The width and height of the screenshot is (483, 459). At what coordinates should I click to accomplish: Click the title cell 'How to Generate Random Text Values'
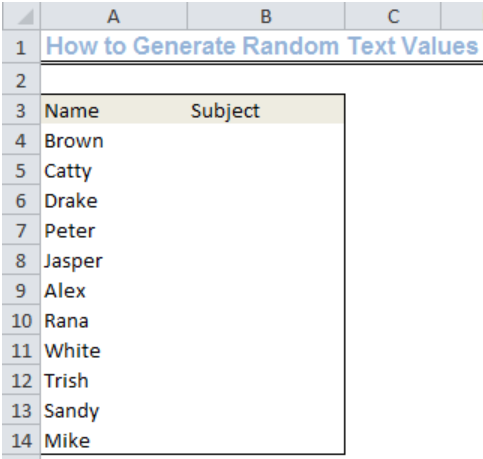pyautogui.click(x=262, y=46)
